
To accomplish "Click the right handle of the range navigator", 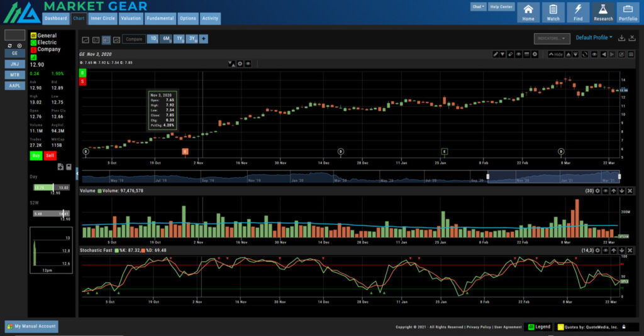I will click(x=619, y=176).
